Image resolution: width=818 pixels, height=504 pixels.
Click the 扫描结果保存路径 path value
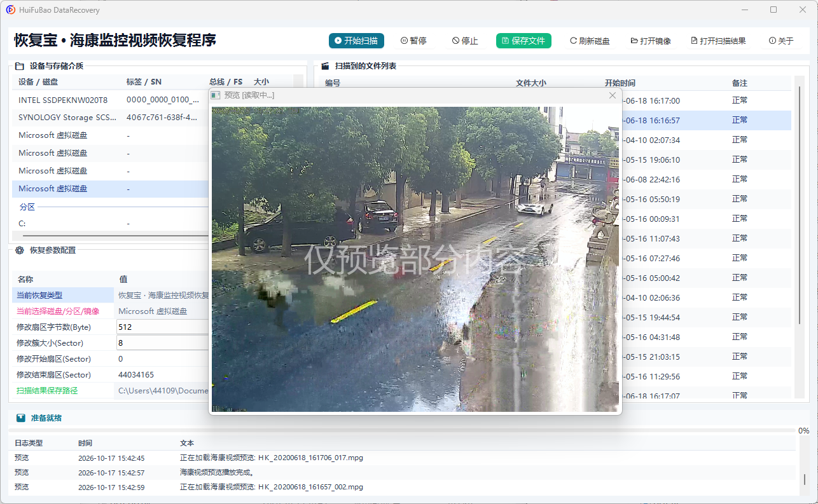point(162,391)
